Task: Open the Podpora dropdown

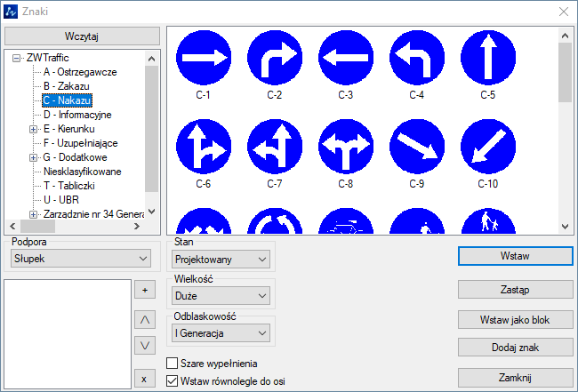Action: (80, 258)
